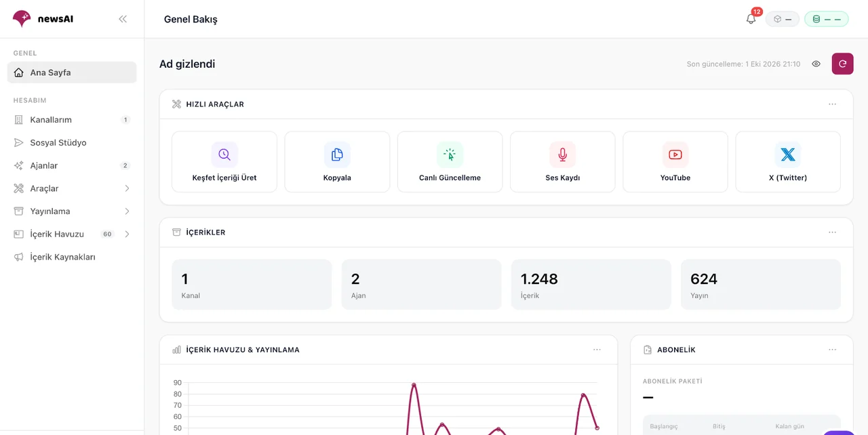Click the İçerik Havuzu icon in sidebar

[x=18, y=234]
